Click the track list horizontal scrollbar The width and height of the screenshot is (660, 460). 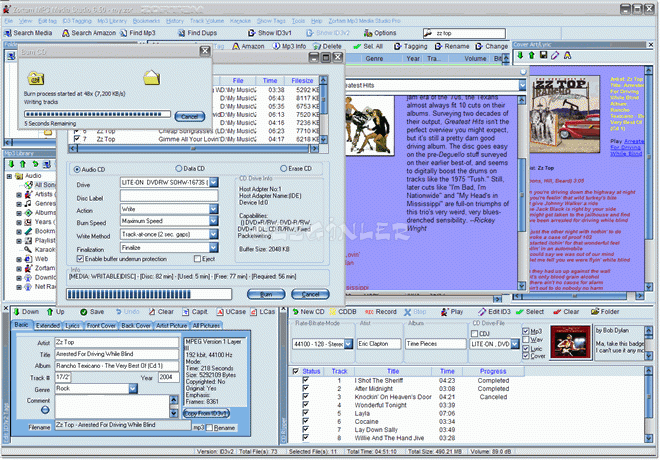tap(193, 149)
